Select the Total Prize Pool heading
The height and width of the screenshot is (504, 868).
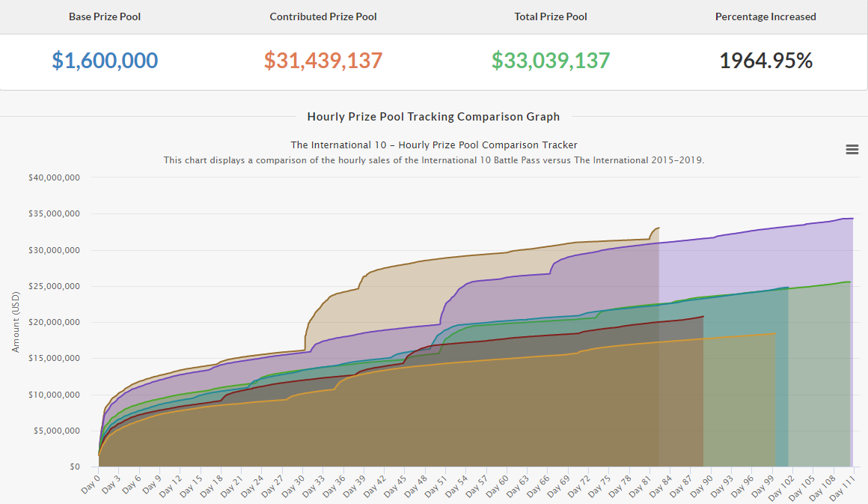[551, 16]
